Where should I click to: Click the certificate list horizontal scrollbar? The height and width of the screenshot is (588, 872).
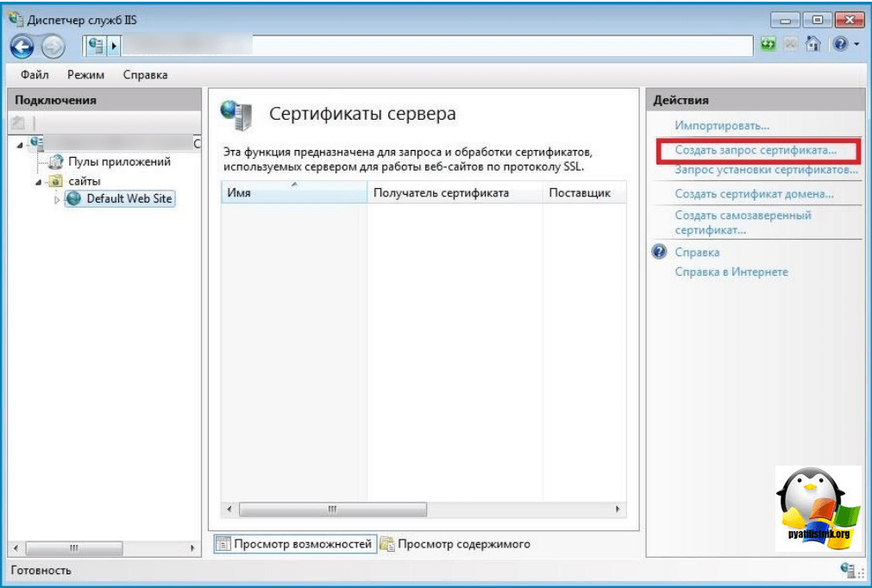tap(423, 510)
